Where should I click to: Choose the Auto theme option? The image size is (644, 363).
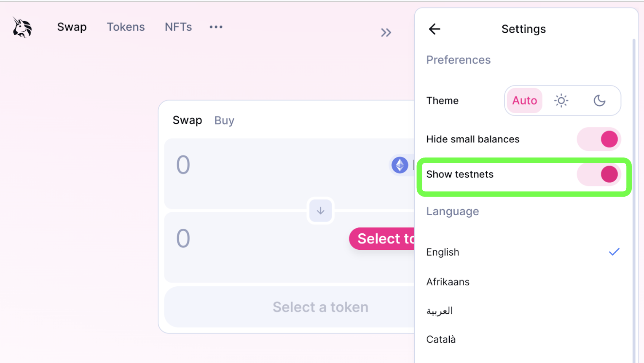pos(524,101)
